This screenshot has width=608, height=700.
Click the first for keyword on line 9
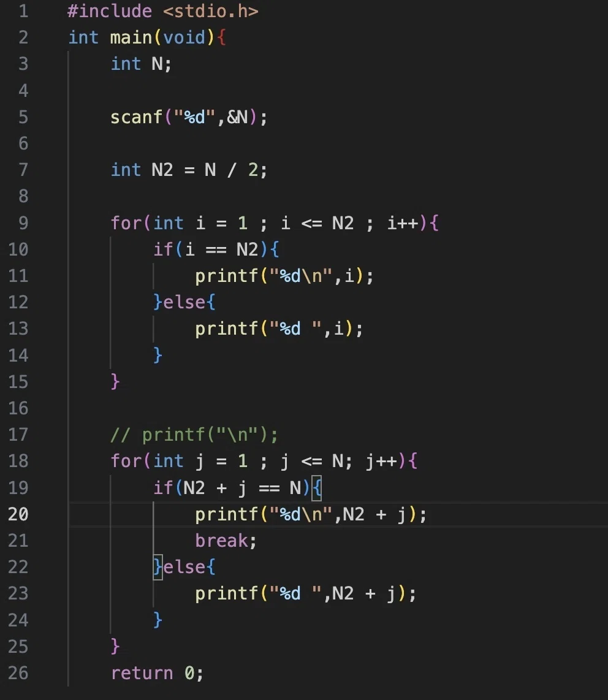pos(126,223)
